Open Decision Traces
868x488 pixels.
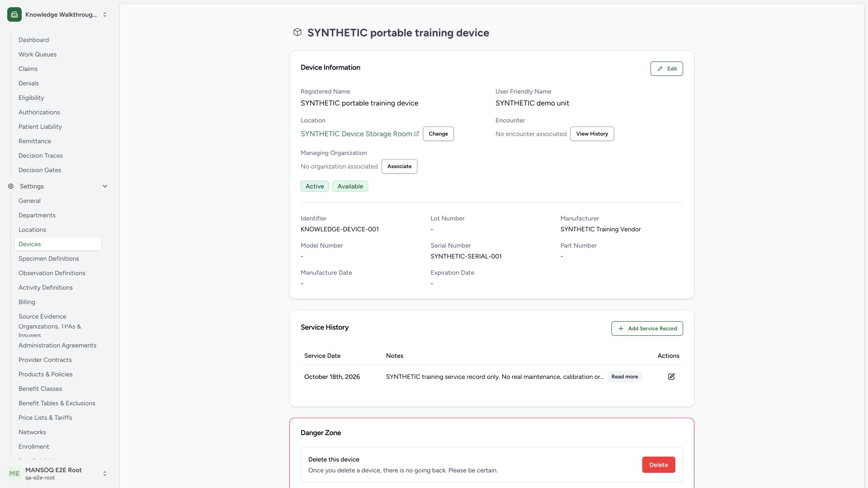pos(41,155)
